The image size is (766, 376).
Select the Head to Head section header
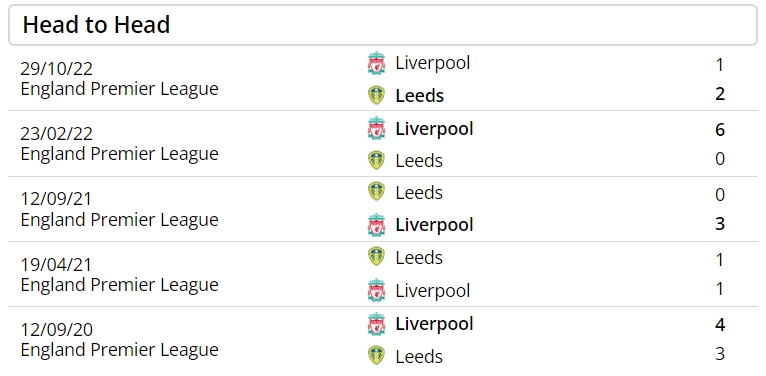tap(383, 25)
